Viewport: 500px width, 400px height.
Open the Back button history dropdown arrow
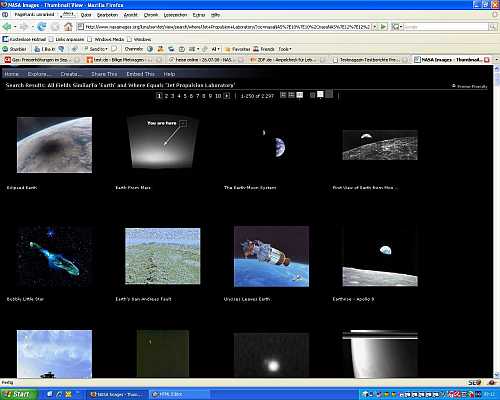pos(15,27)
